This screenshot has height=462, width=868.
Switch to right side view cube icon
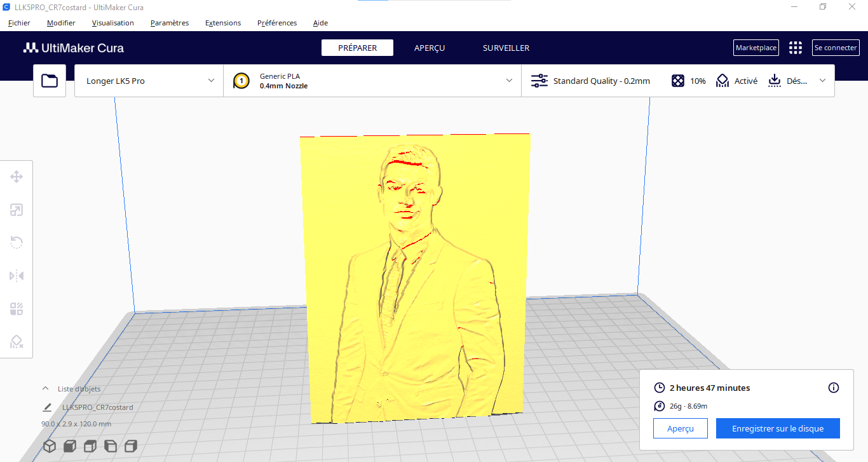pos(131,446)
